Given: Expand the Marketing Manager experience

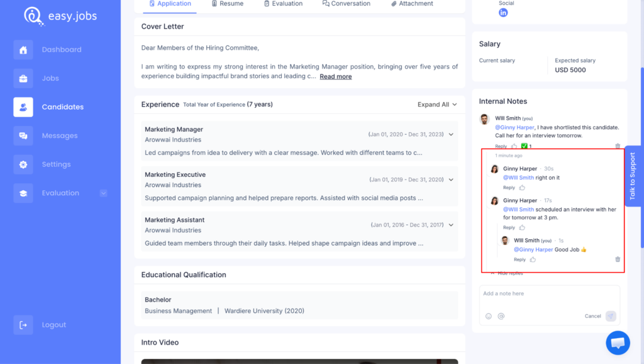Looking at the screenshot, I should [x=451, y=135].
